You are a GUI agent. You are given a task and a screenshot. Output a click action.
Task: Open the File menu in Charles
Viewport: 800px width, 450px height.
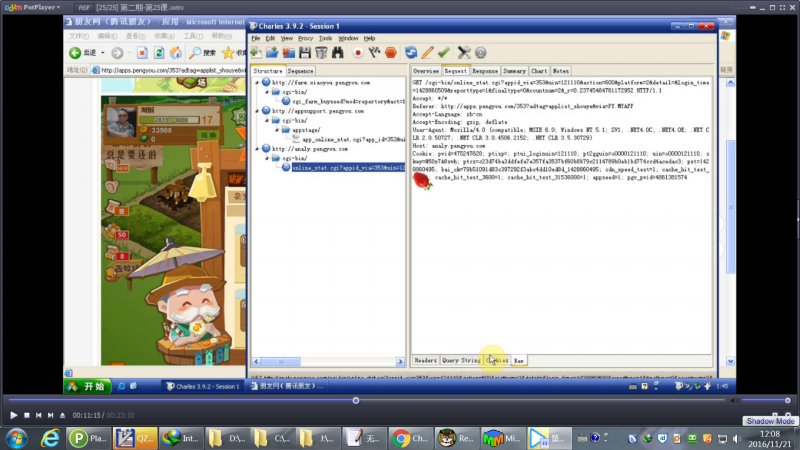256,38
